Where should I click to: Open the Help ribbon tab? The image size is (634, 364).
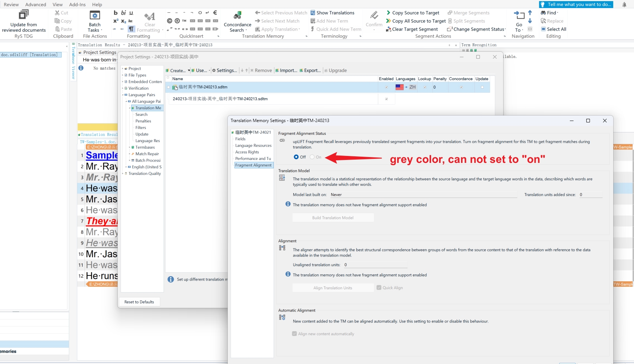tap(97, 4)
